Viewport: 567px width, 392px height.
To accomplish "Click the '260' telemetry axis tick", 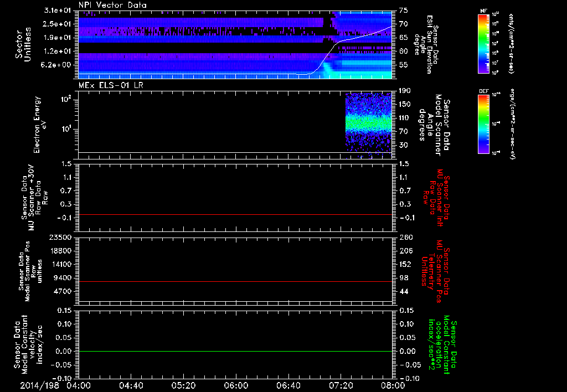I will point(406,238).
